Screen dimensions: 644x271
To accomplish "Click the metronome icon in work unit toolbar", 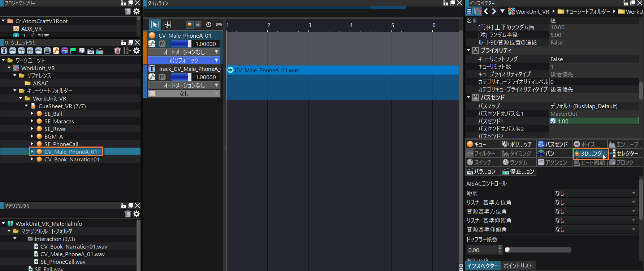I will tap(47, 51).
